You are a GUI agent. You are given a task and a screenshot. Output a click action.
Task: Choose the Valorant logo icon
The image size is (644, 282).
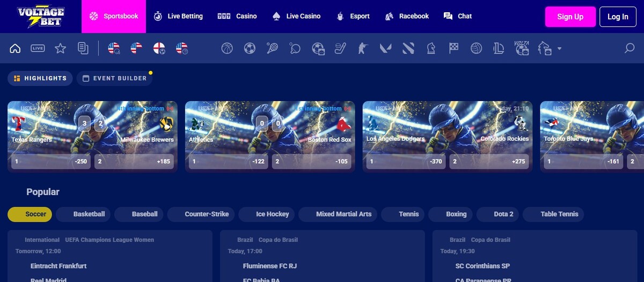coord(385,48)
